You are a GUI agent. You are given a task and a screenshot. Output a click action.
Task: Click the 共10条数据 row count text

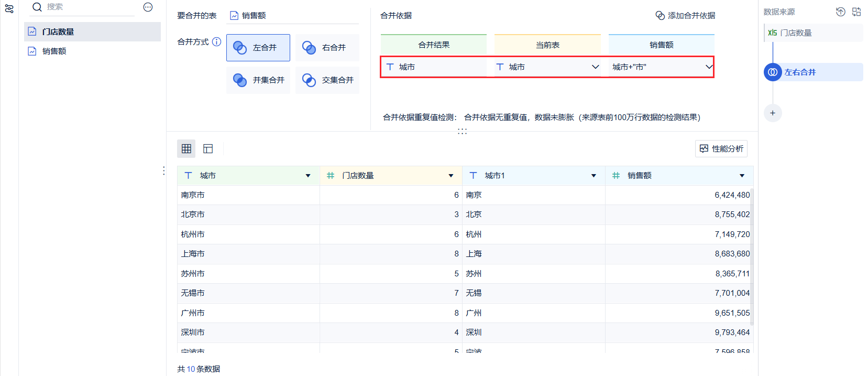tap(199, 369)
